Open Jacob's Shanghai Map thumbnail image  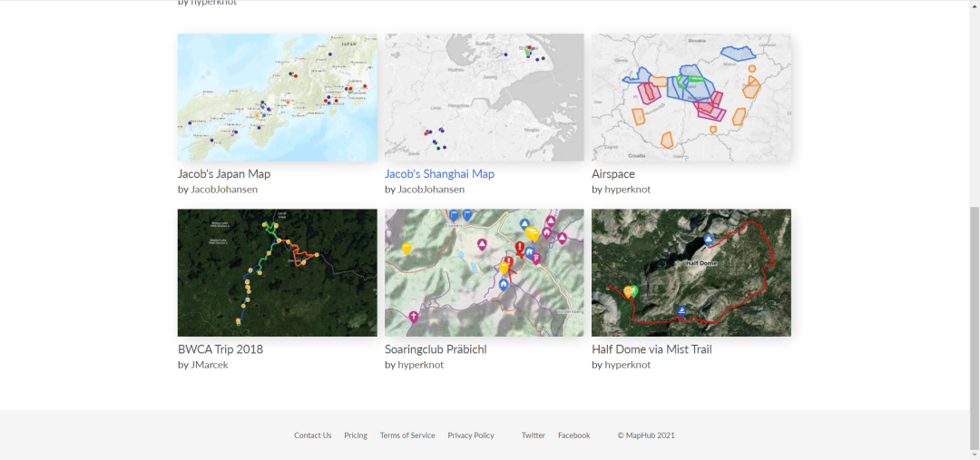point(485,97)
